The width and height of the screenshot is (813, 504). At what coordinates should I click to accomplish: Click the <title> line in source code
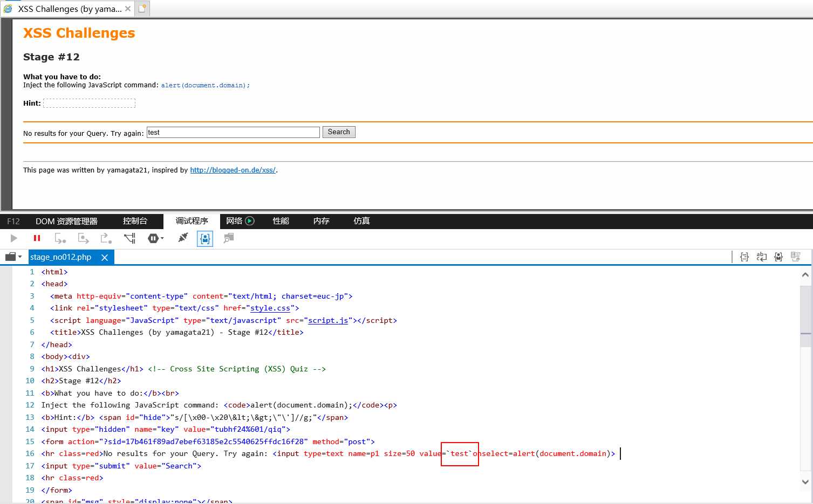point(177,333)
